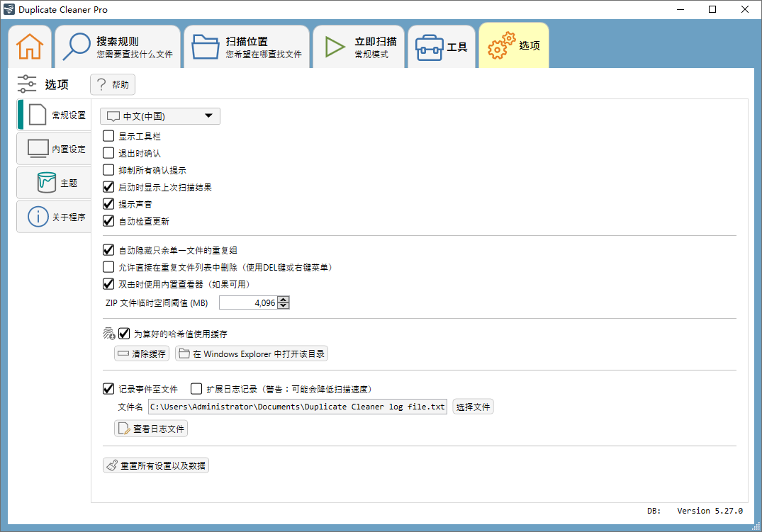The image size is (762, 532).
Task: Go to the Home tab house icon
Action: tap(30, 47)
